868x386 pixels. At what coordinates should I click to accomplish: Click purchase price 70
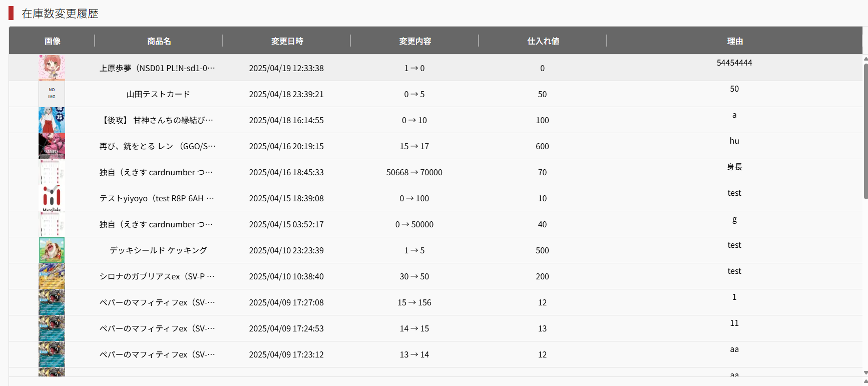[x=543, y=172]
